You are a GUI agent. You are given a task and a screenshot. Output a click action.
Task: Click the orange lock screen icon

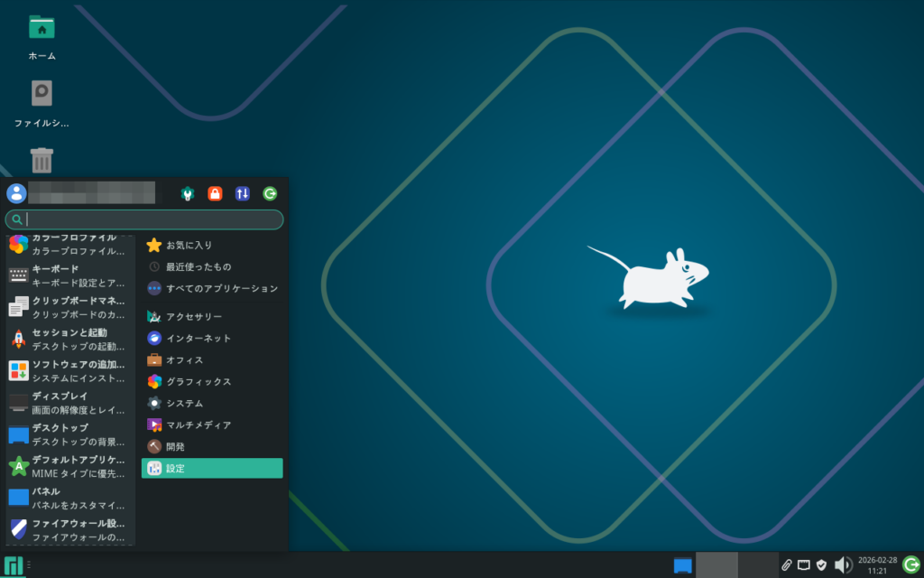point(215,193)
